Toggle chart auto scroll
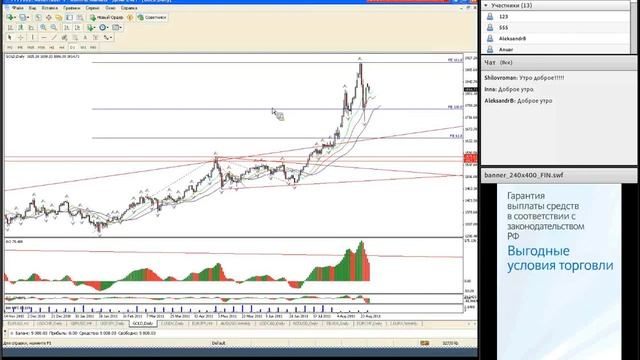The height and width of the screenshot is (360, 640). 67,27
